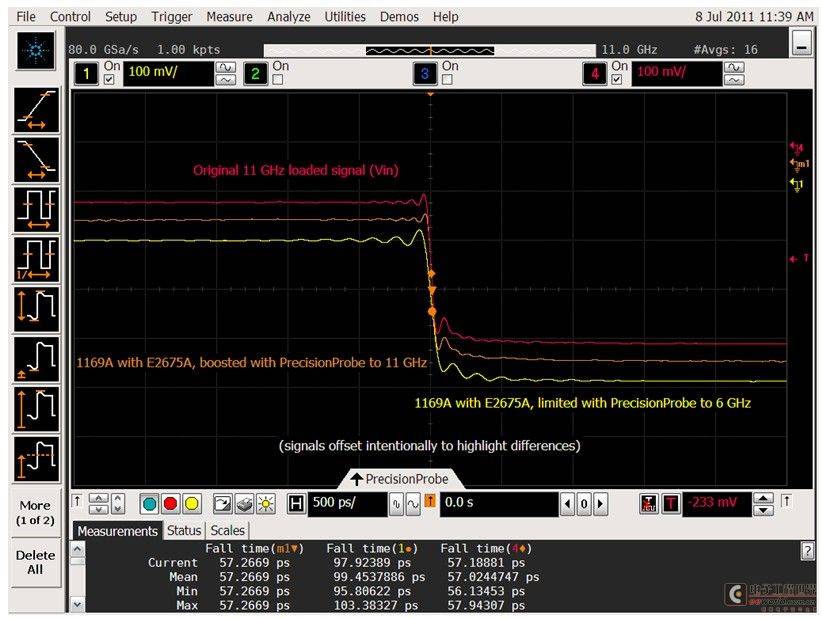
Task: Click the 0.0 s horizontal position field
Action: [499, 504]
